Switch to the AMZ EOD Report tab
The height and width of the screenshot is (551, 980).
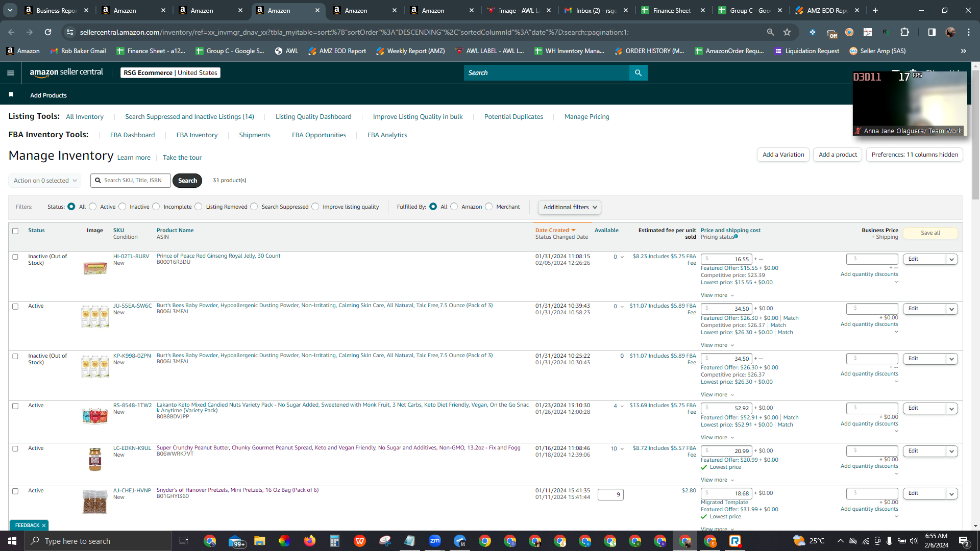[826, 10]
